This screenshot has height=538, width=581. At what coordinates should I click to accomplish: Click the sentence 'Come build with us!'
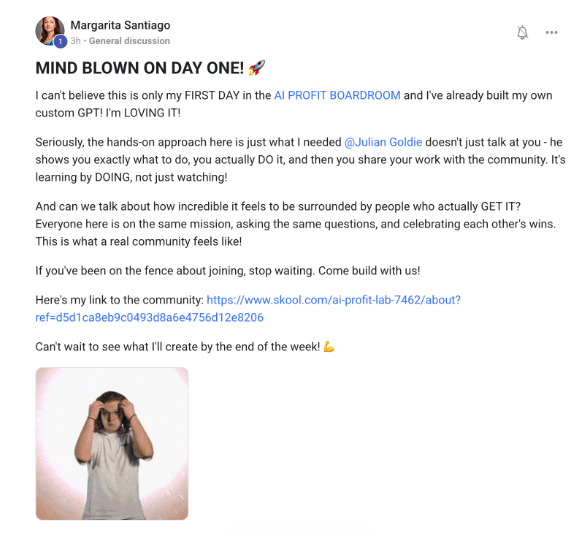(369, 271)
